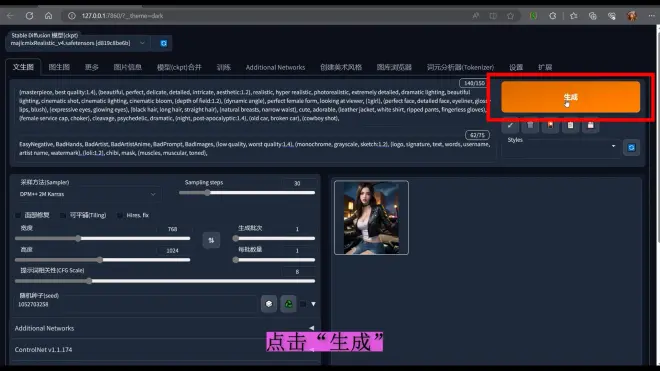The width and height of the screenshot is (660, 371).
Task: Randomize seed with the dice icon
Action: 269,304
